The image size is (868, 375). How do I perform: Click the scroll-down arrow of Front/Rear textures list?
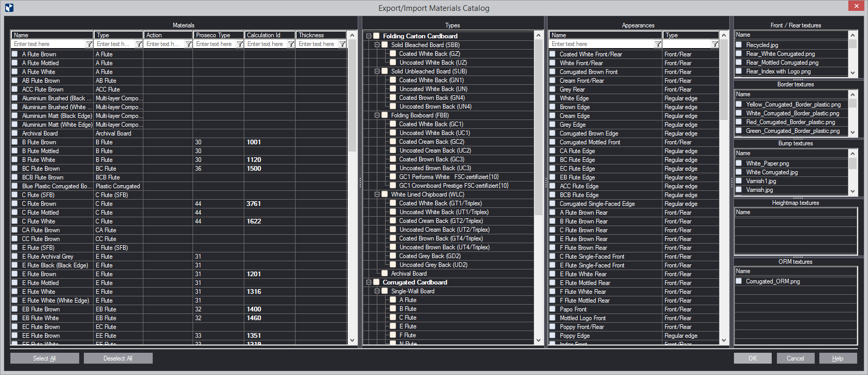coord(852,73)
